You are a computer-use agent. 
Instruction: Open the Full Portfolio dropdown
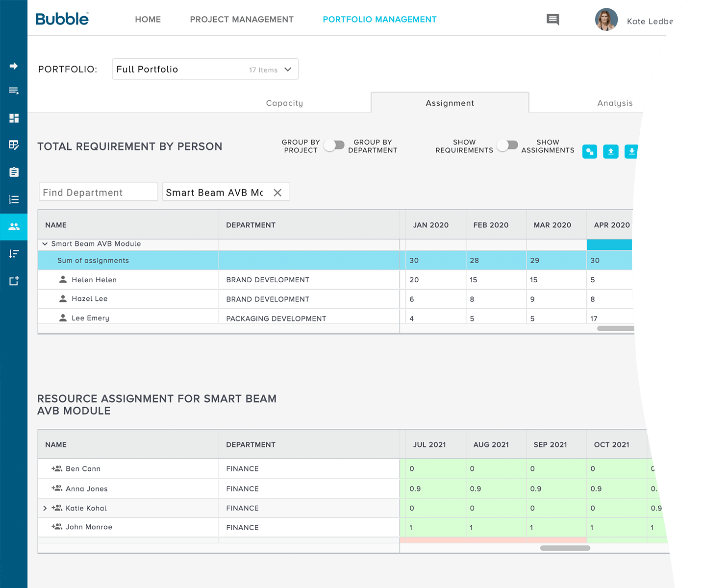[205, 69]
